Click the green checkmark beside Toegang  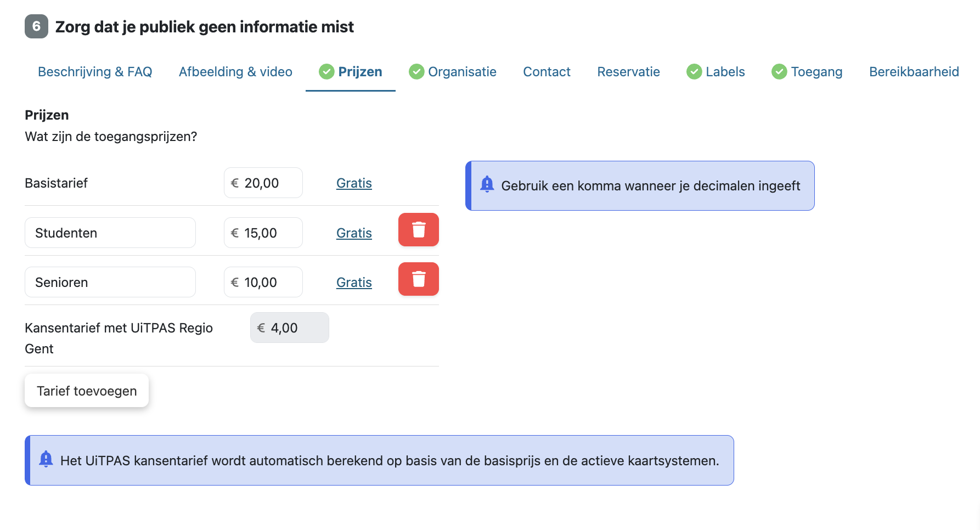click(779, 72)
